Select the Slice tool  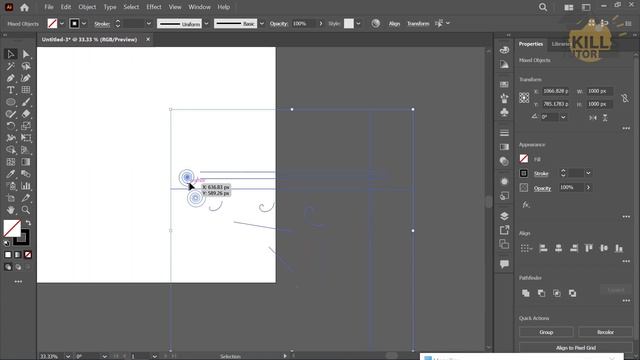(26, 198)
